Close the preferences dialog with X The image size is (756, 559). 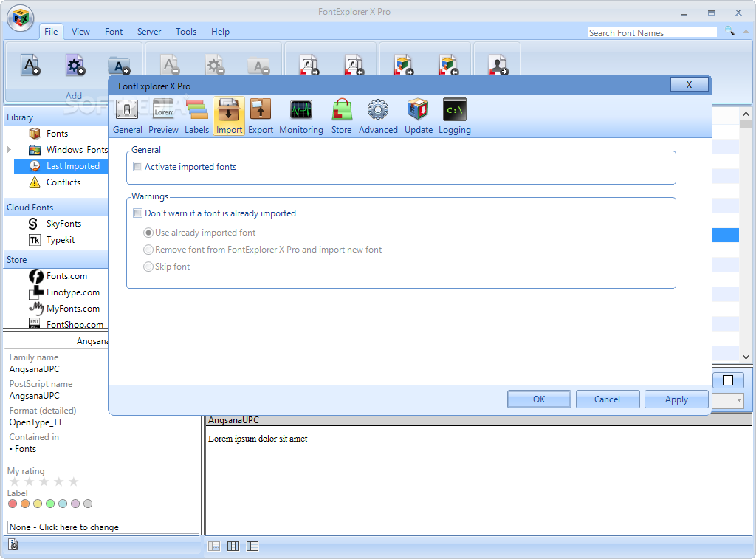point(690,84)
